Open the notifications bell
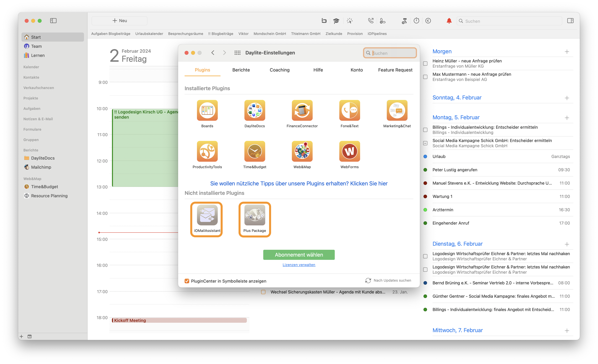598x364 pixels. tap(449, 21)
